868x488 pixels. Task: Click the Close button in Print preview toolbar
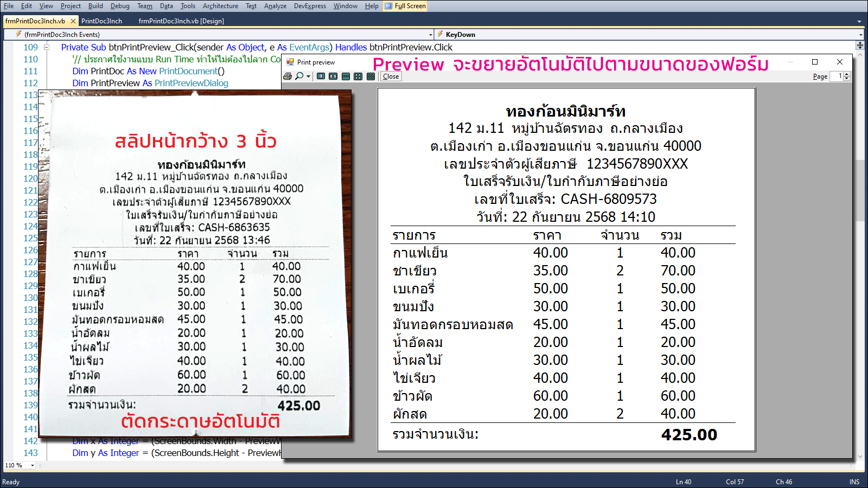pyautogui.click(x=391, y=76)
